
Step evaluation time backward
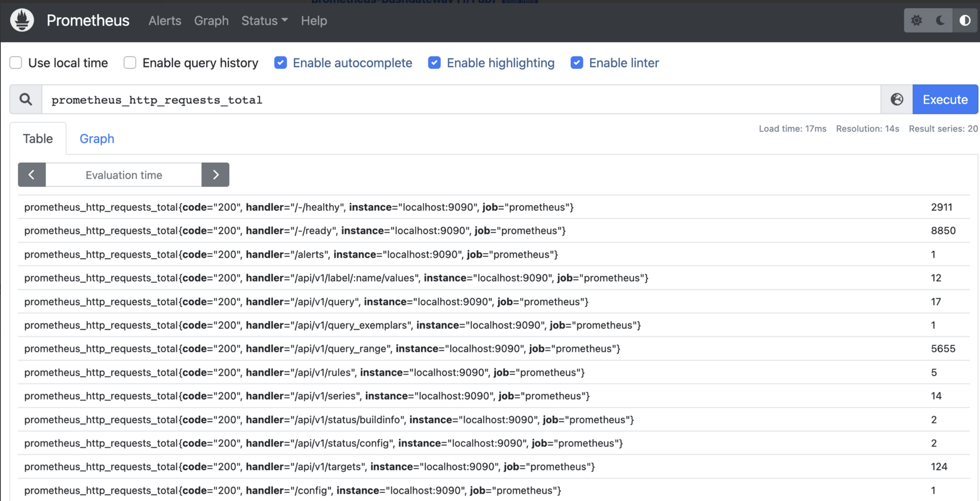(x=32, y=175)
